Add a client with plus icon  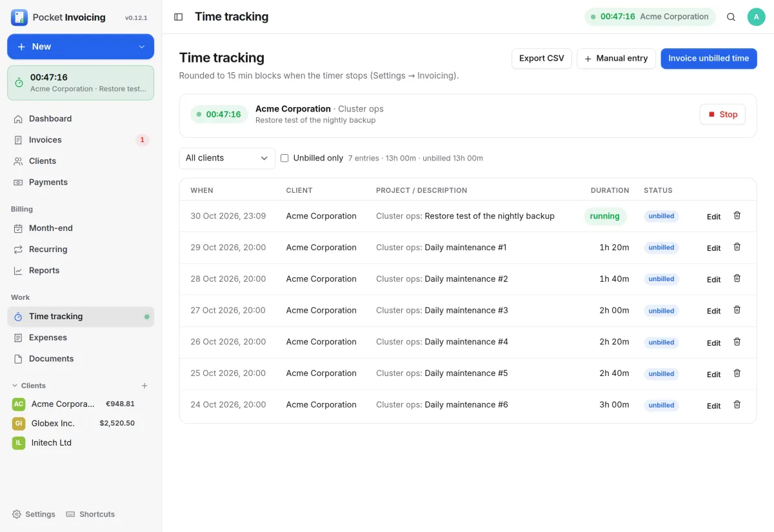144,386
